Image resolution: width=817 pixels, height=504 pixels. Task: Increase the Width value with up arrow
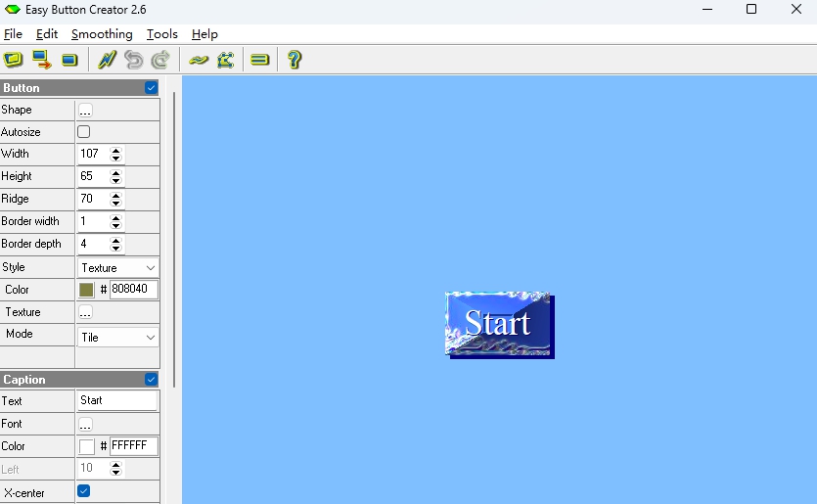click(x=115, y=151)
